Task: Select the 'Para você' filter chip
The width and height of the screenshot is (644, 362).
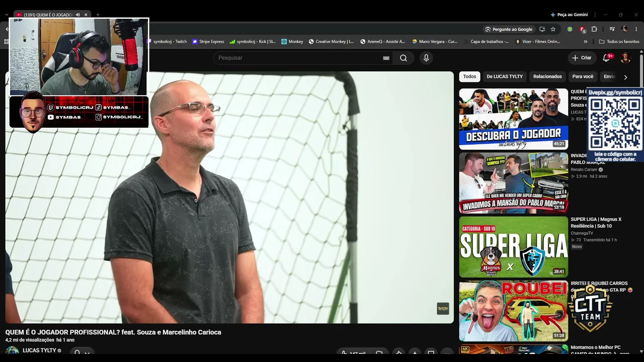Action: pyautogui.click(x=583, y=76)
